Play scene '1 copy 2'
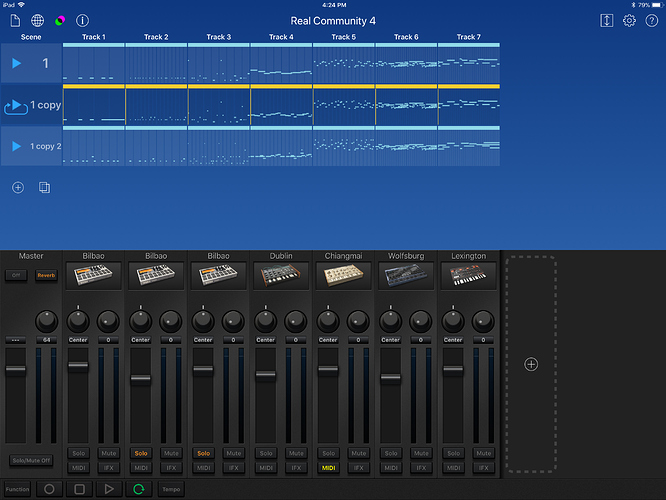This screenshot has height=500, width=666. click(17, 146)
